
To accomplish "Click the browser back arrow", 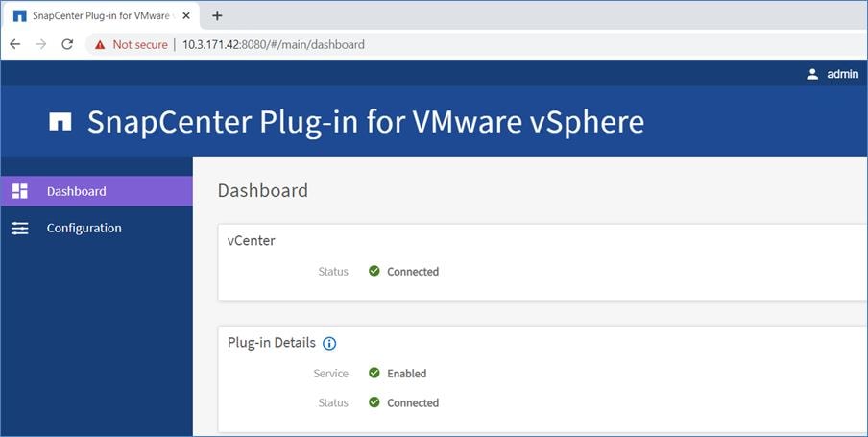I will [x=15, y=44].
